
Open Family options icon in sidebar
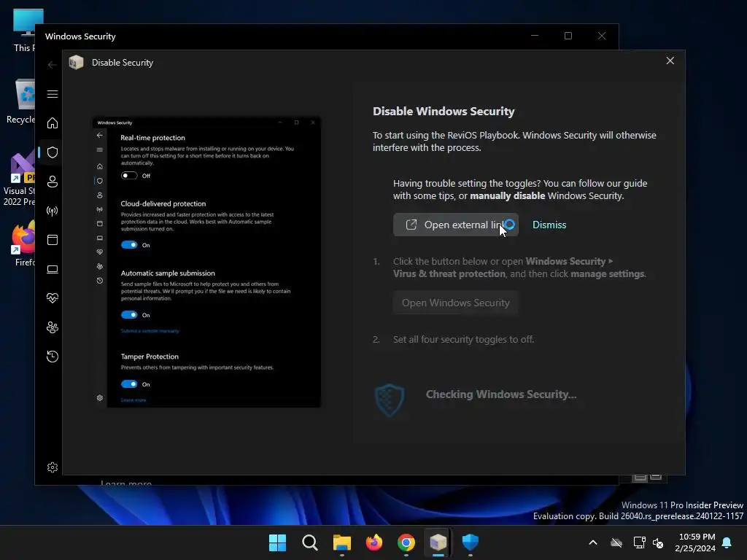click(x=53, y=327)
